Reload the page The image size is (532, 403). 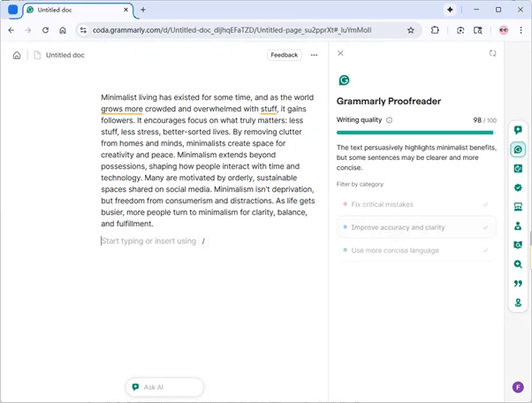[x=45, y=30]
